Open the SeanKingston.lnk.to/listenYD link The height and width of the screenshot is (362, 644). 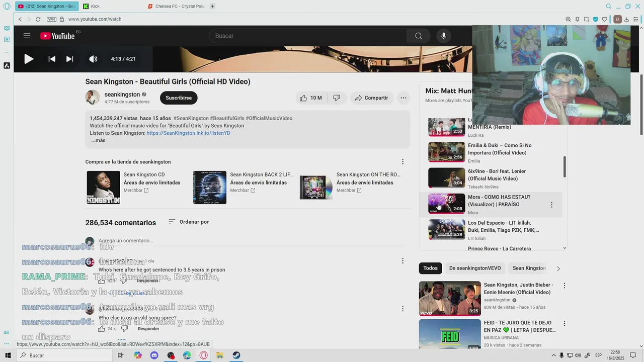[x=188, y=133]
